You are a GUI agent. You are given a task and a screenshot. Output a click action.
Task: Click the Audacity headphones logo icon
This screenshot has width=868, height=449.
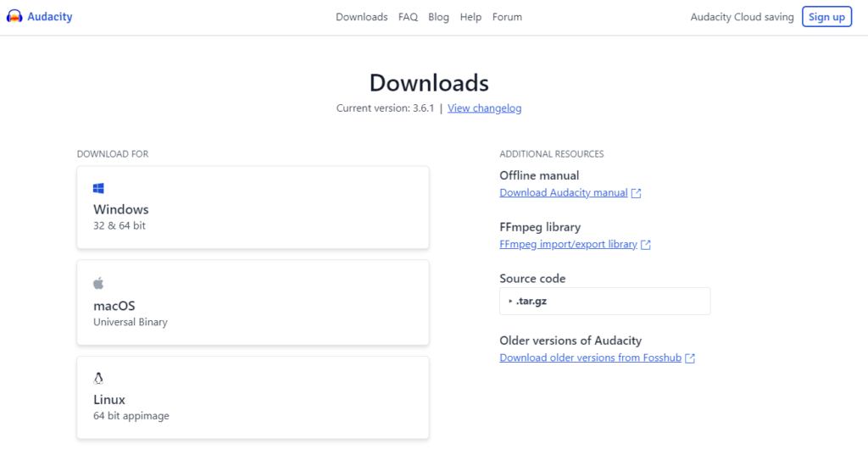(x=14, y=17)
